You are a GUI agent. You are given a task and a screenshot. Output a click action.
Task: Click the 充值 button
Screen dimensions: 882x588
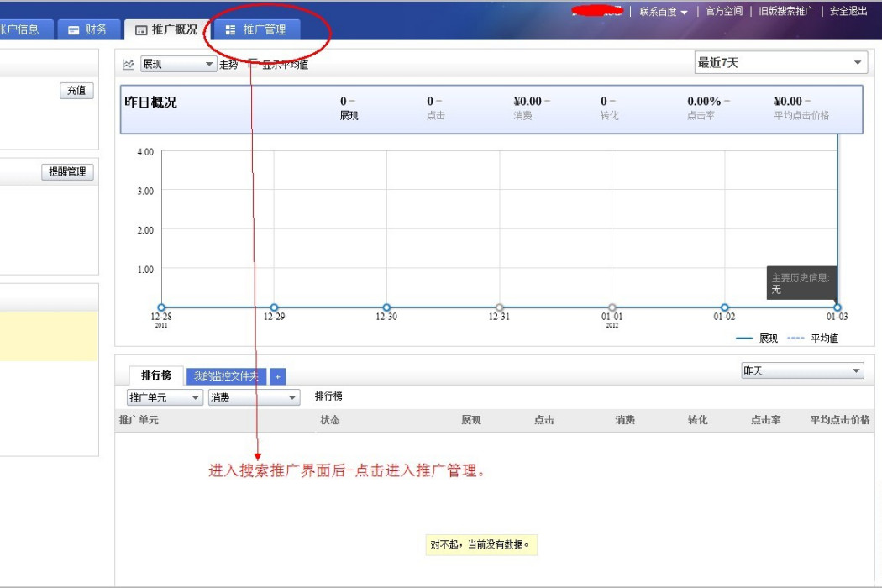coord(76,90)
